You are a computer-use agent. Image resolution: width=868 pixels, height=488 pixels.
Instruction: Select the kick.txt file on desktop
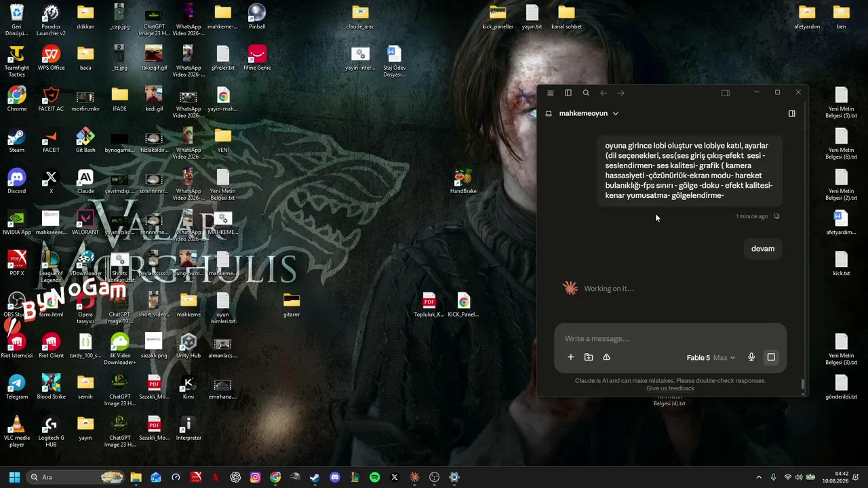(x=842, y=264)
